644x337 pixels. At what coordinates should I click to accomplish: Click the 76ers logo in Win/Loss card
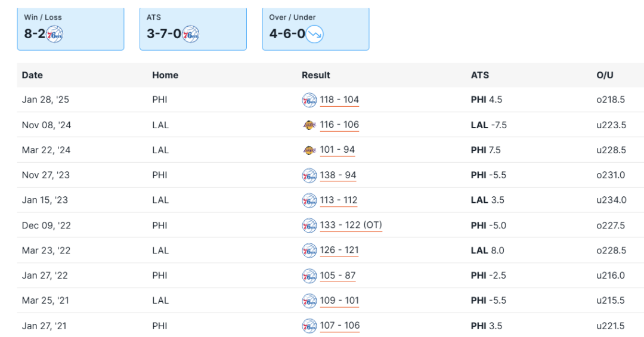[54, 34]
